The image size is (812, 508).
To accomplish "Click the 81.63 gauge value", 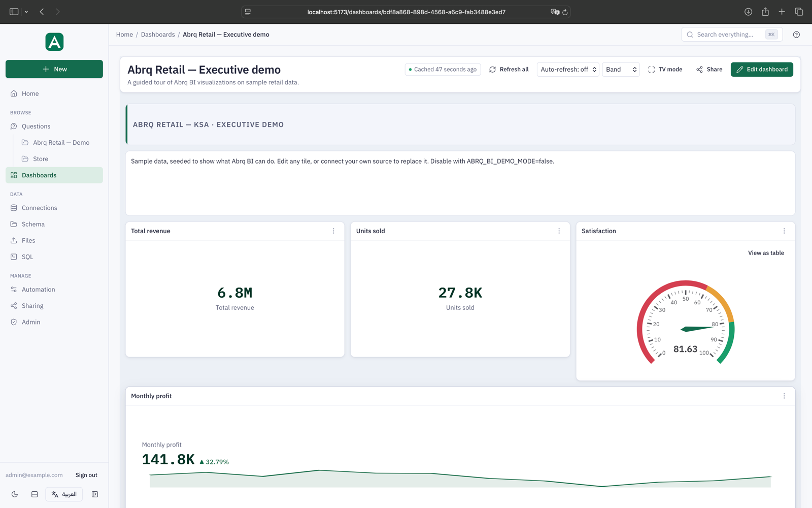I will [x=685, y=349].
